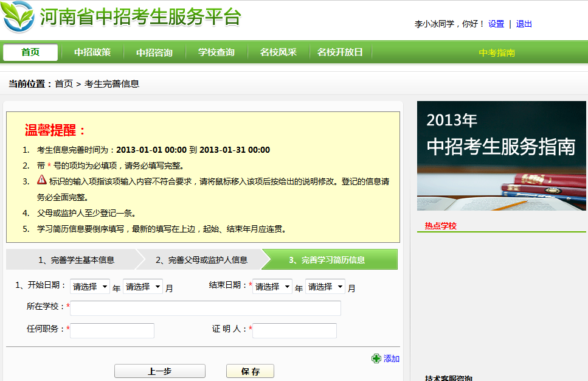
Task: Click 退出 to log out
Action: [524, 24]
